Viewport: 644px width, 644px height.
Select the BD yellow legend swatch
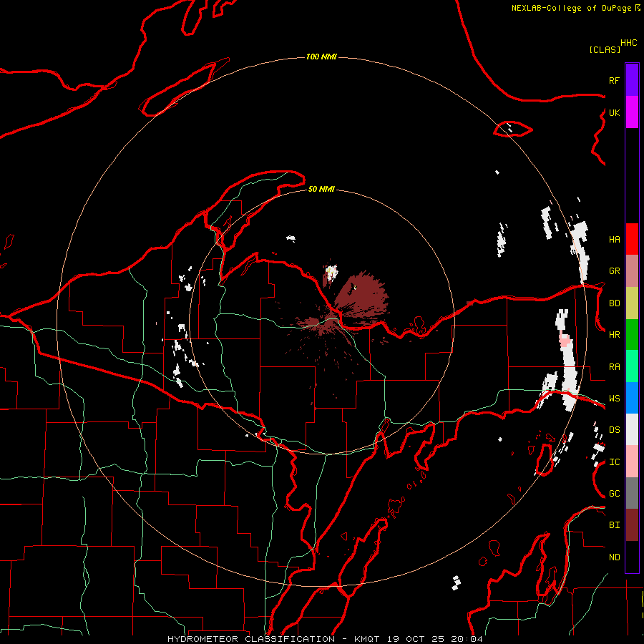(632, 303)
